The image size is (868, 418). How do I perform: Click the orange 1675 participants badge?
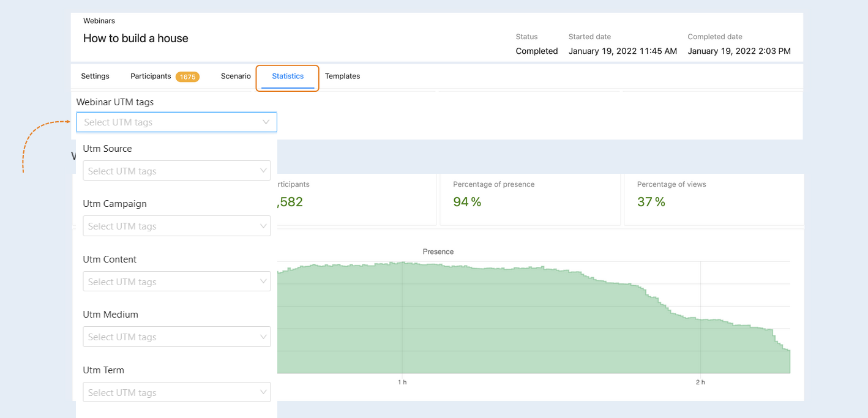(x=187, y=77)
